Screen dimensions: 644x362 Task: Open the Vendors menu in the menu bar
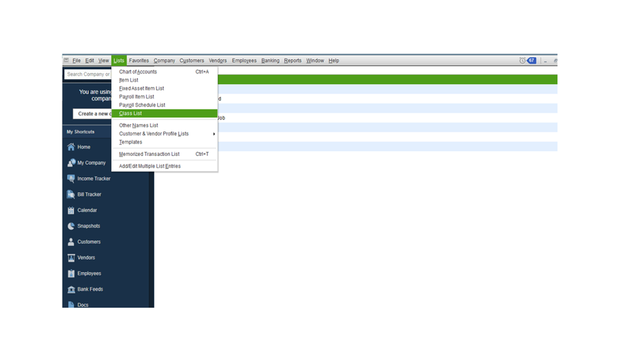[218, 61]
